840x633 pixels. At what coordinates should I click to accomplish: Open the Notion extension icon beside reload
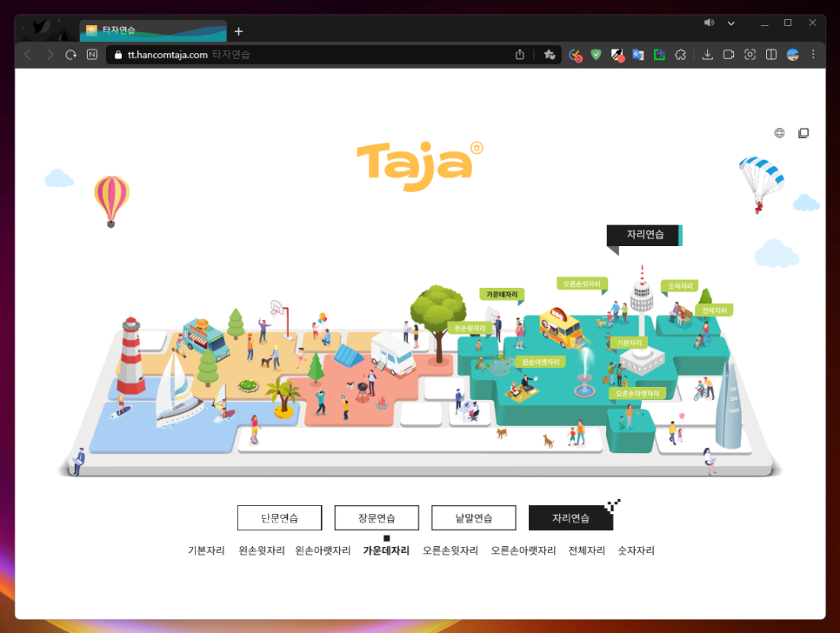tap(92, 54)
